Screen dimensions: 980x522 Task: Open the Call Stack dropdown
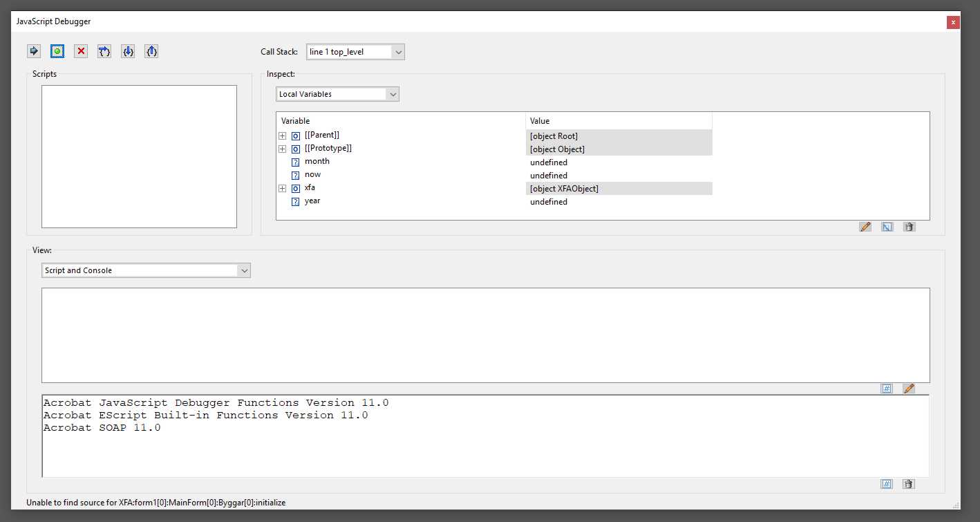(x=397, y=52)
